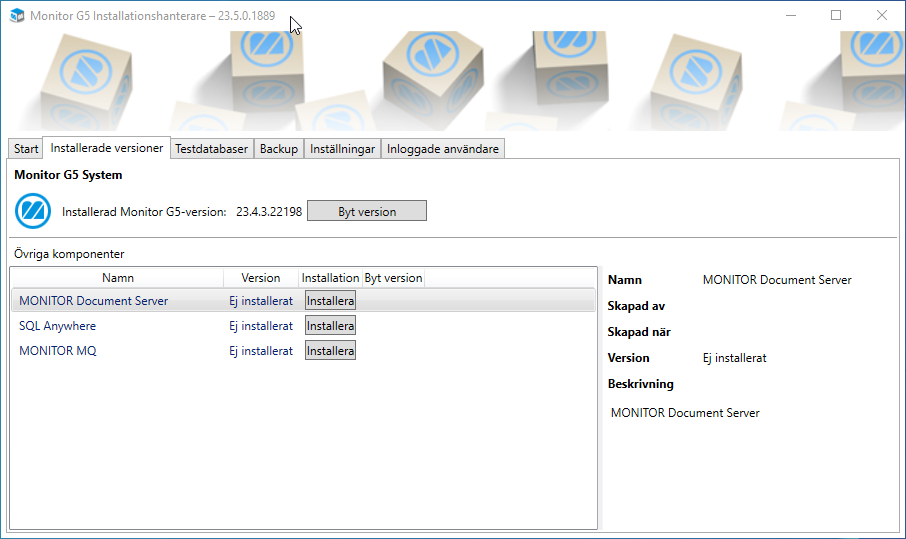Open the Testdatabaser tab
The width and height of the screenshot is (906, 539).
coord(211,148)
